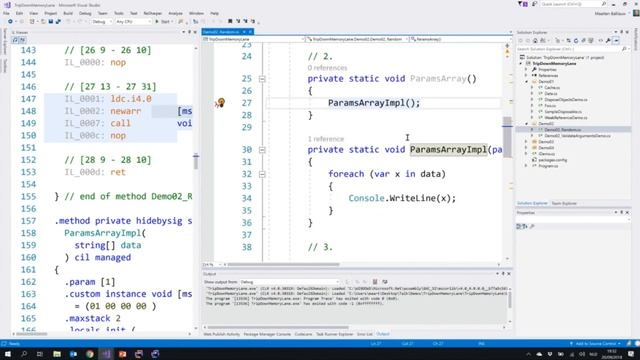
Task: Open the Any CPU platform dropdown
Action: [133, 22]
